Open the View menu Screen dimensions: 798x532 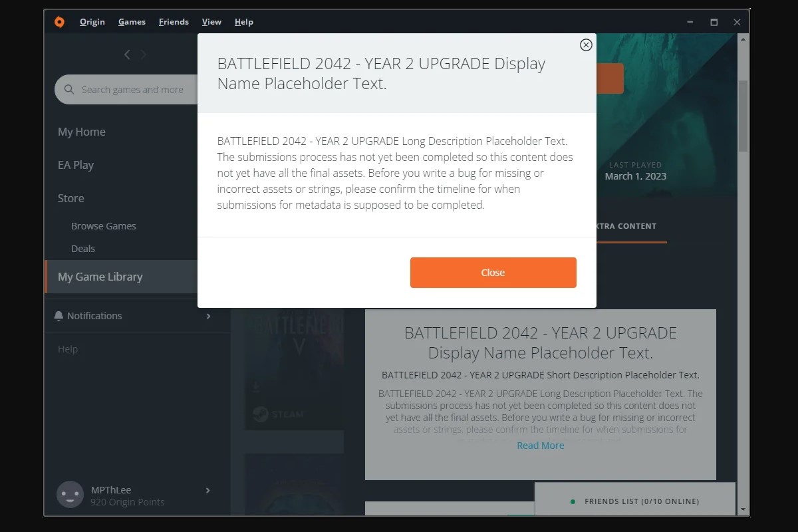coord(211,22)
